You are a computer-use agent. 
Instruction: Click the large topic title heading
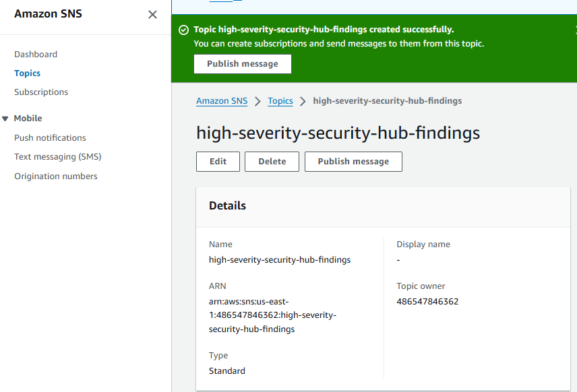338,133
